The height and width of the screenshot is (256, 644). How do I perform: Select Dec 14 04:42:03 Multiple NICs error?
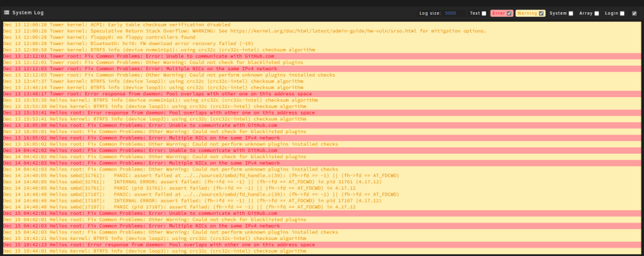coord(321,163)
